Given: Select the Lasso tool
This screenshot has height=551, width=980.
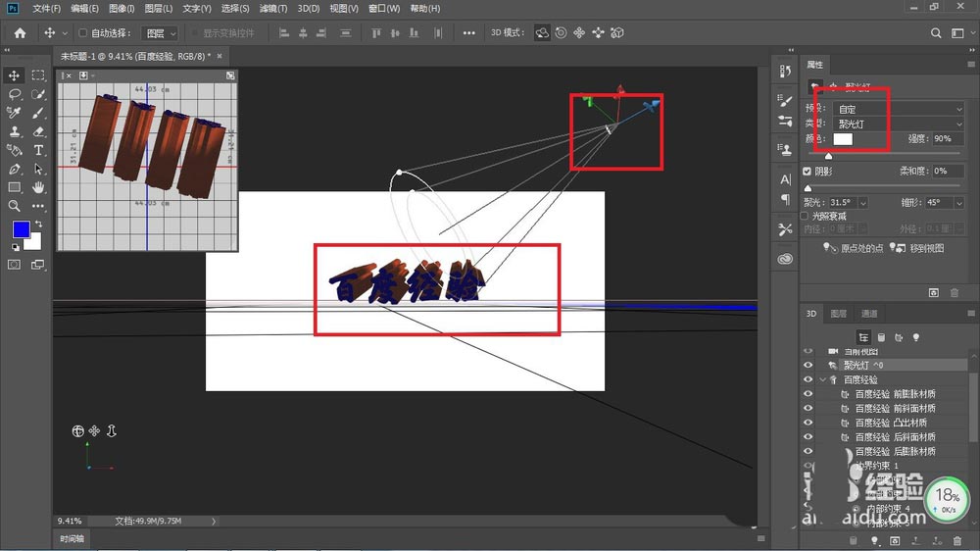Looking at the screenshot, I should point(14,94).
